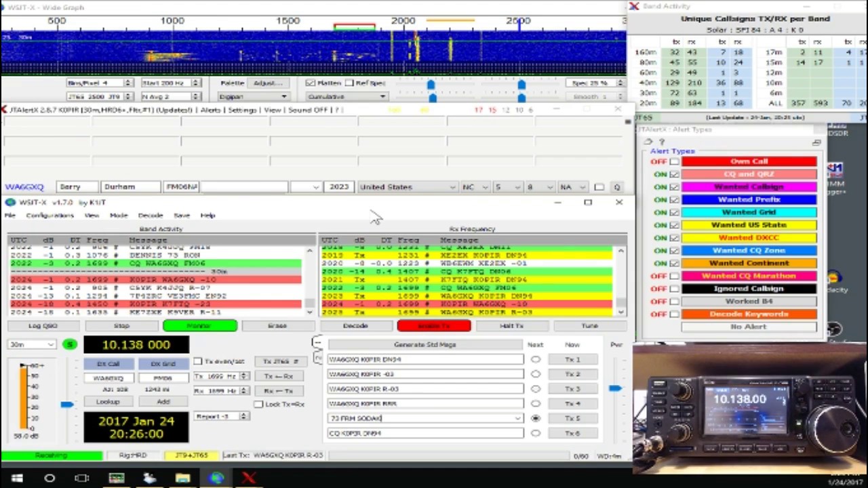Check Lock Tx=Rx box
Screen dimensions: 868x488
[x=258, y=405]
